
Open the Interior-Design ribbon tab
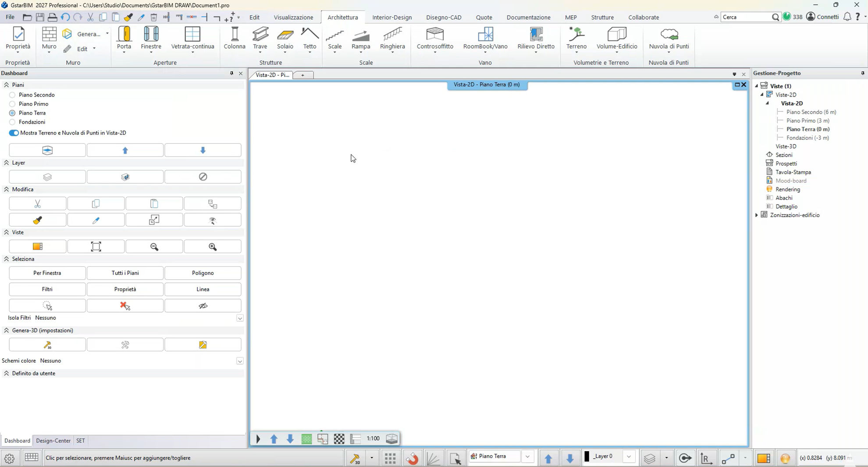(392, 18)
